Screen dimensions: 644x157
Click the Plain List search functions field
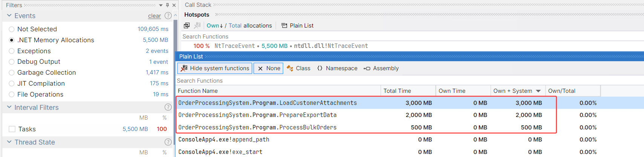click(x=302, y=81)
